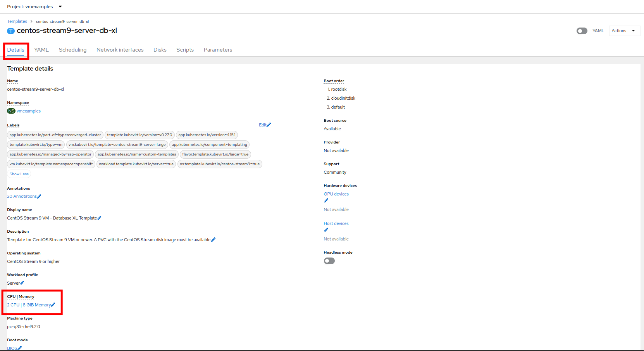644x351 pixels.
Task: Click pencil icon next to Server workload profile
Action: click(x=22, y=283)
